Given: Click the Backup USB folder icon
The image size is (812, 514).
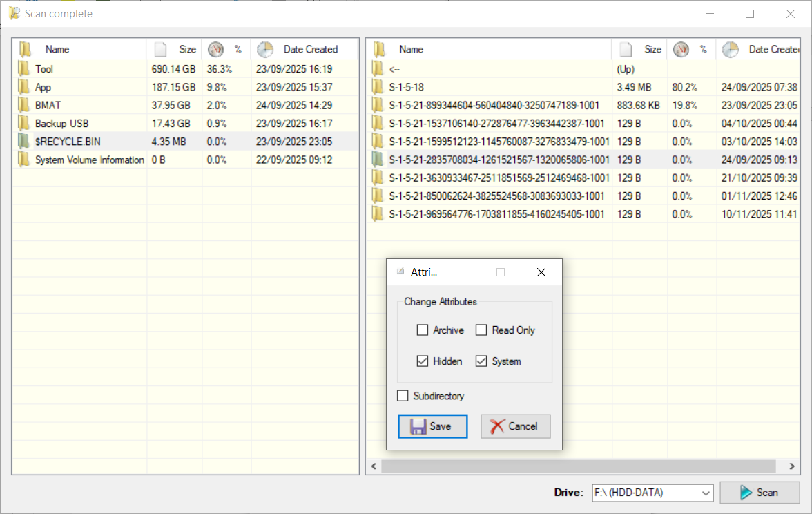Looking at the screenshot, I should point(25,124).
